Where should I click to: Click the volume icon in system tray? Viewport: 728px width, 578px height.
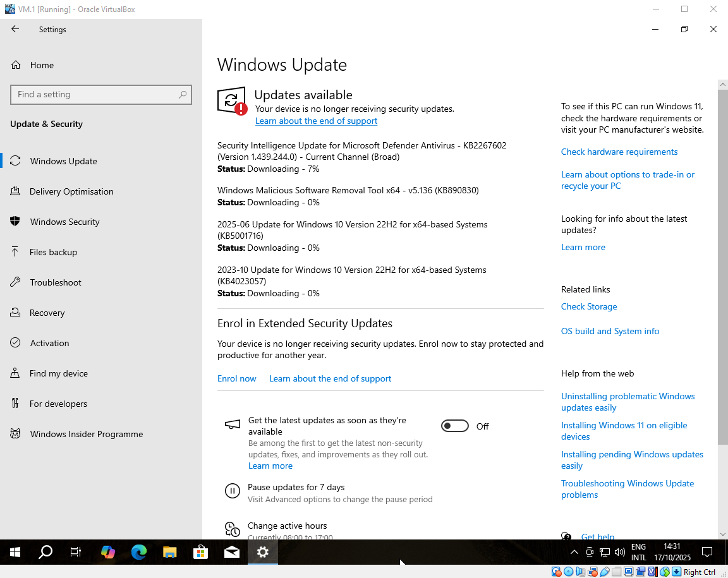620,552
